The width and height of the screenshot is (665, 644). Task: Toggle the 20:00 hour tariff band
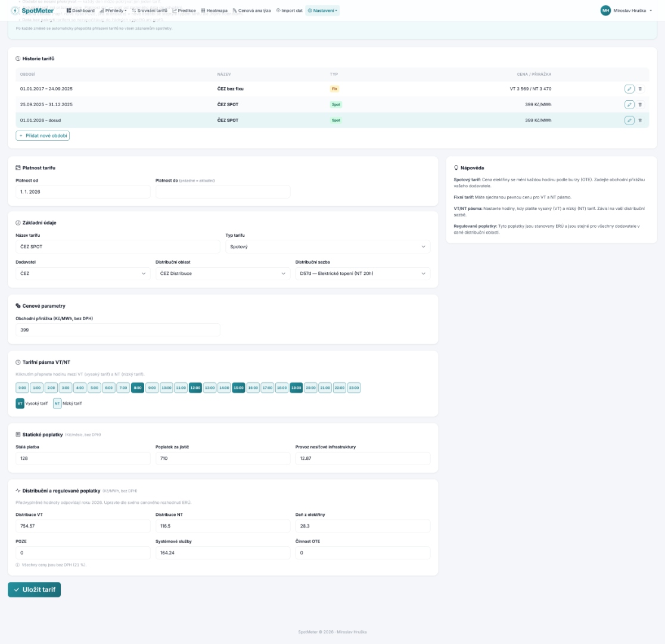pos(310,388)
